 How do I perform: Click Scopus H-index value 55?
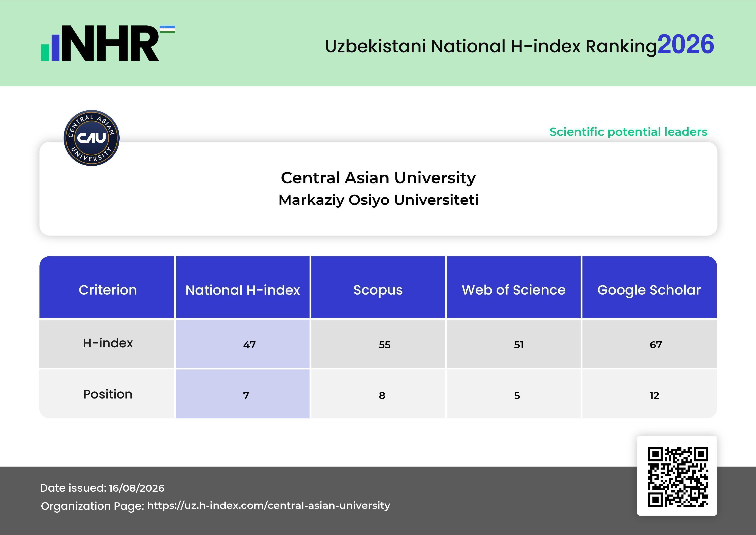point(385,345)
